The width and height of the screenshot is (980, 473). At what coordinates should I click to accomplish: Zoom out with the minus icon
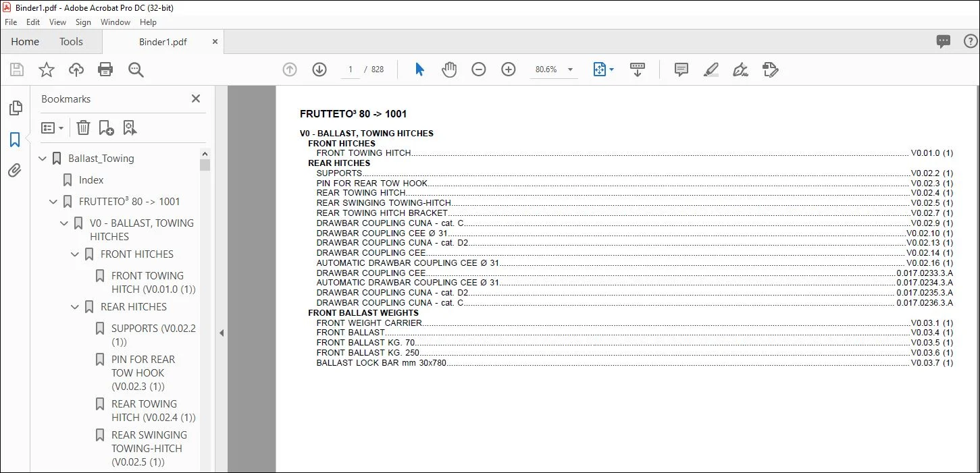click(479, 69)
